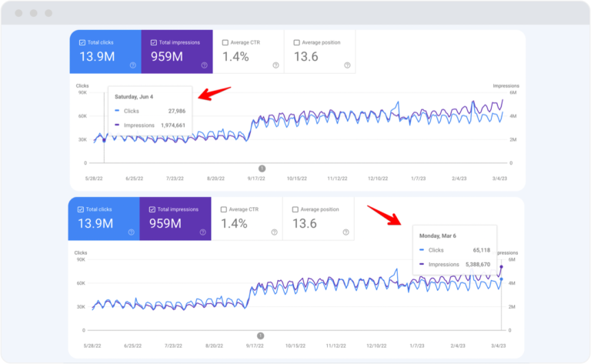Viewport: 591px width, 364px height.
Task: Open help icon in lower Average position card
Action: 346,232
